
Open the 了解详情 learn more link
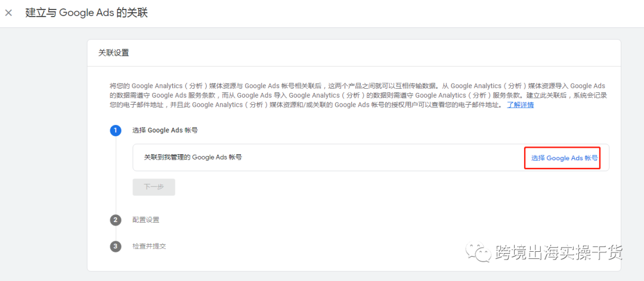click(521, 105)
